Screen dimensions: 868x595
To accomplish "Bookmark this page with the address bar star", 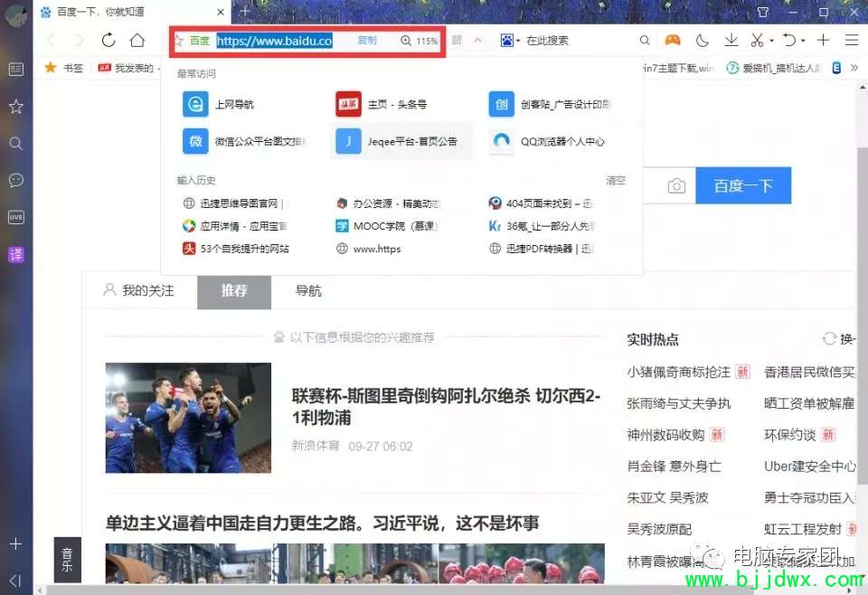I will [179, 41].
